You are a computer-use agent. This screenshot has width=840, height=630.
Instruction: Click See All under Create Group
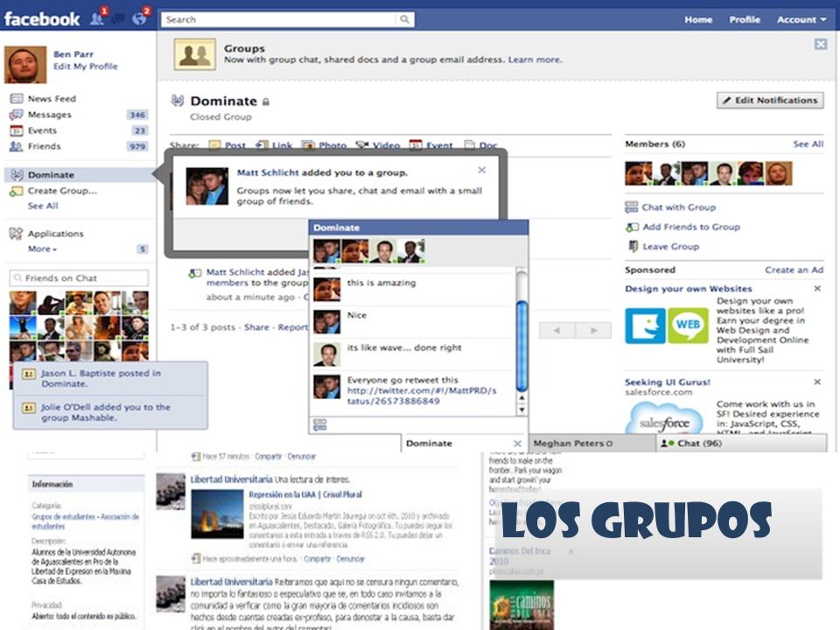coord(43,206)
